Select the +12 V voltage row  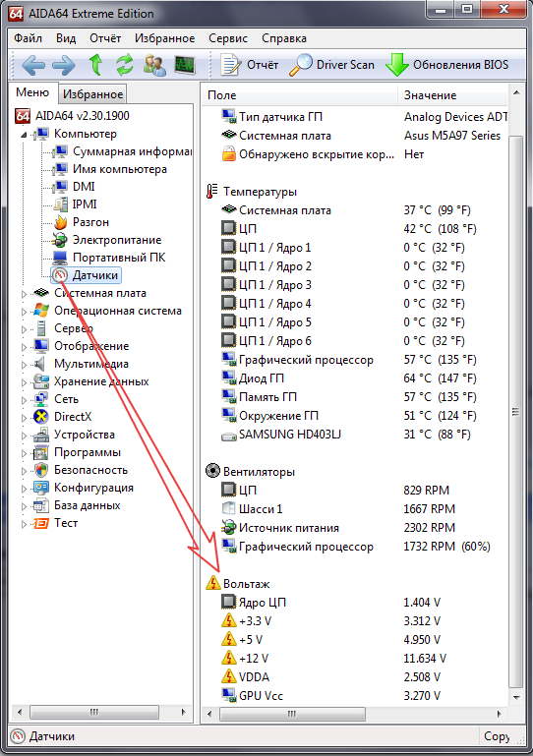tap(357, 658)
